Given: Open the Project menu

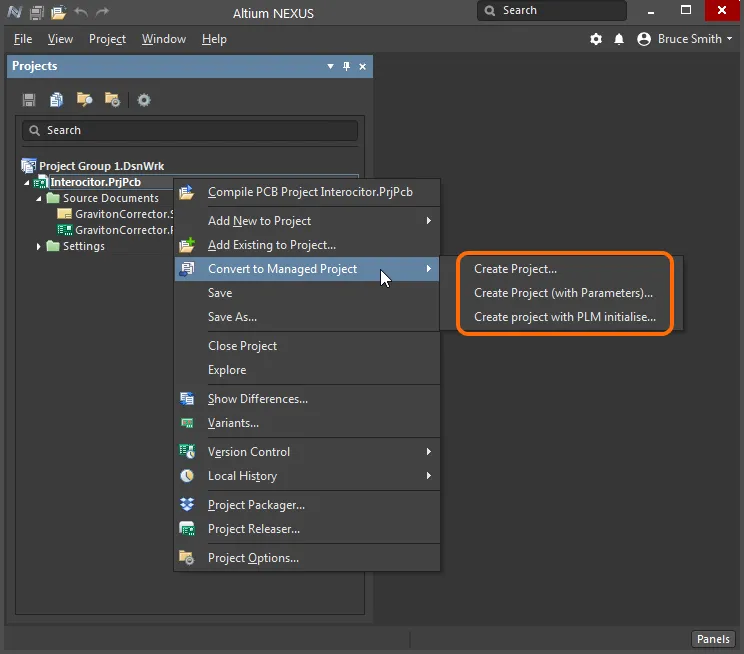Looking at the screenshot, I should 107,39.
